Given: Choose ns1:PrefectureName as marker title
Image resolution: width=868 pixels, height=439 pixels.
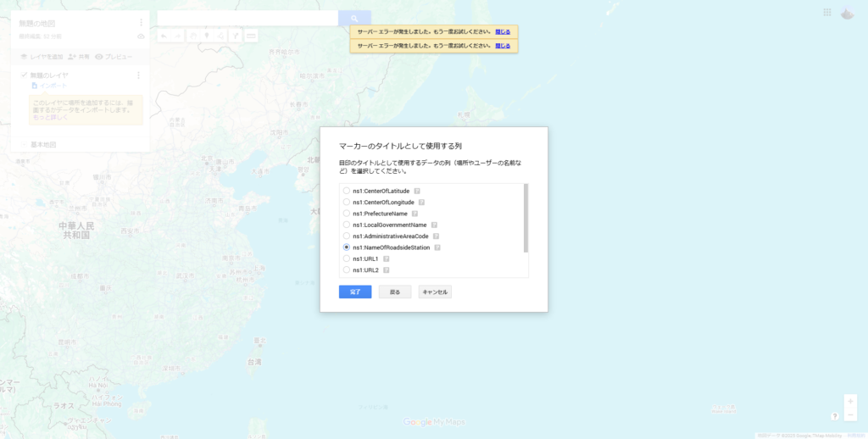Looking at the screenshot, I should (347, 213).
